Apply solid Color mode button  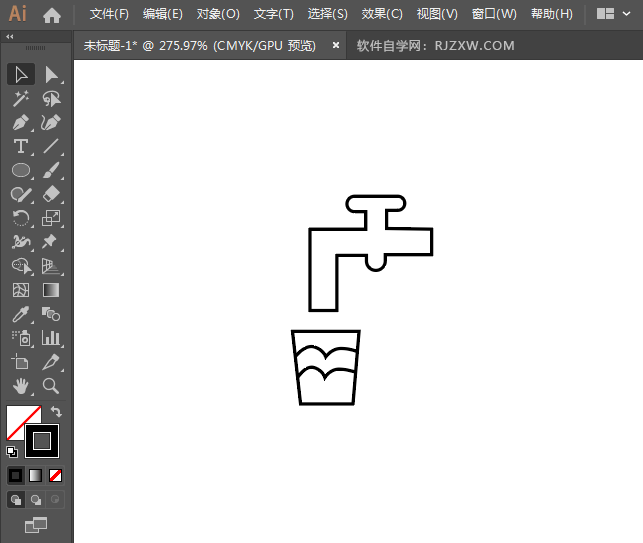pos(16,476)
